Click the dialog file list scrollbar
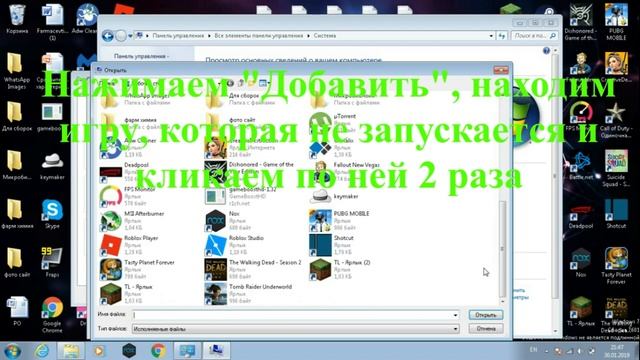The height and width of the screenshot is (360, 640). coord(502,249)
